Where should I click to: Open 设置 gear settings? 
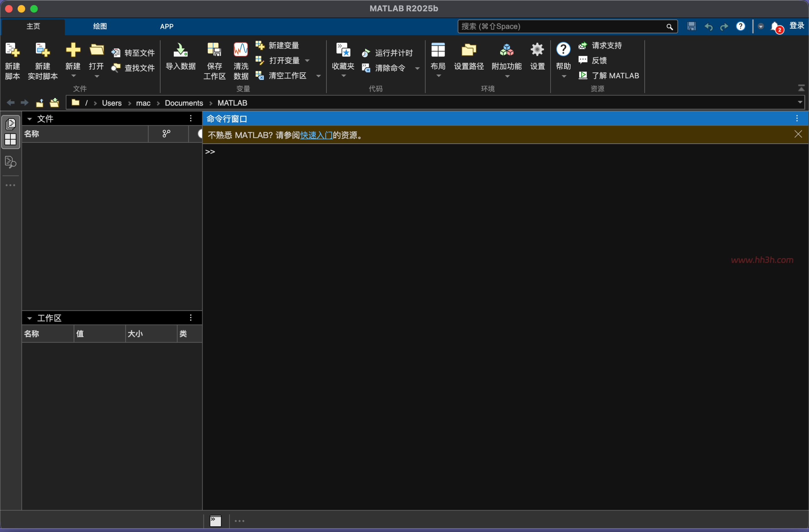coord(538,57)
